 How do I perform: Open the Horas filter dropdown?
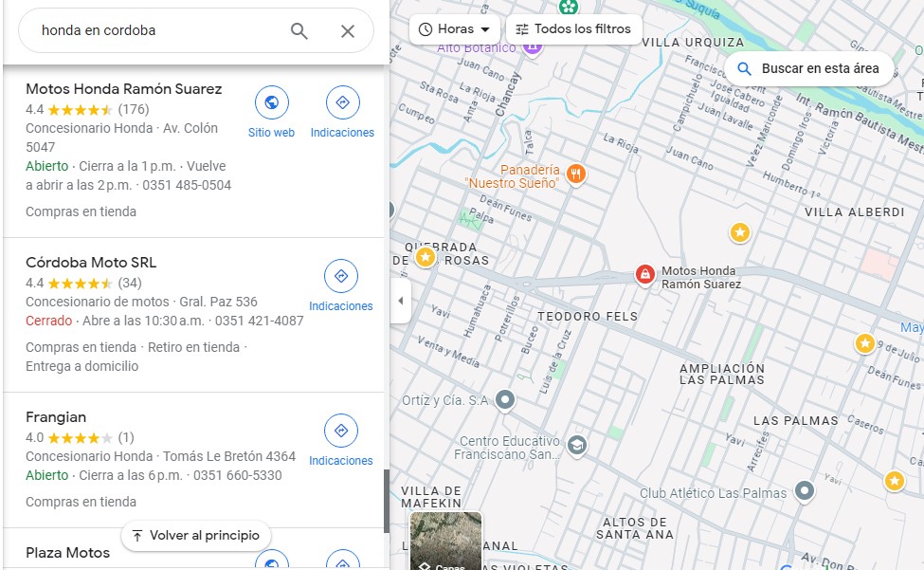[x=455, y=29]
